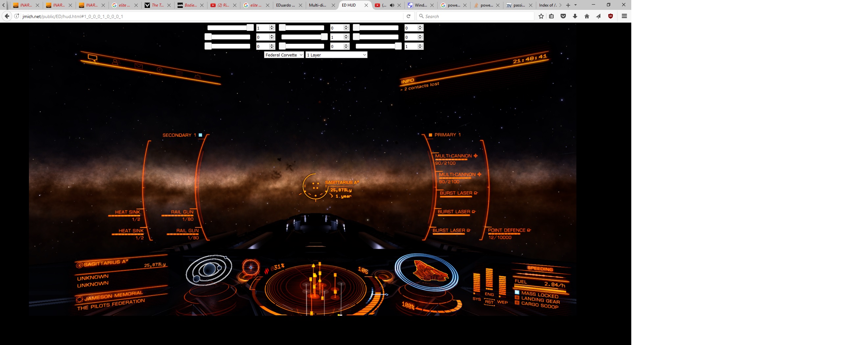Click the SECONDARY 1 fire group label

179,135
